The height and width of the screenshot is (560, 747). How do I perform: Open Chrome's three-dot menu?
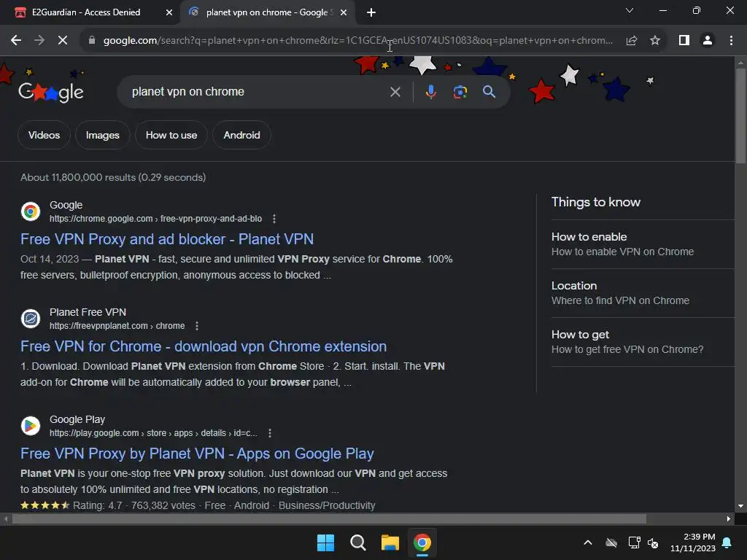pyautogui.click(x=731, y=41)
